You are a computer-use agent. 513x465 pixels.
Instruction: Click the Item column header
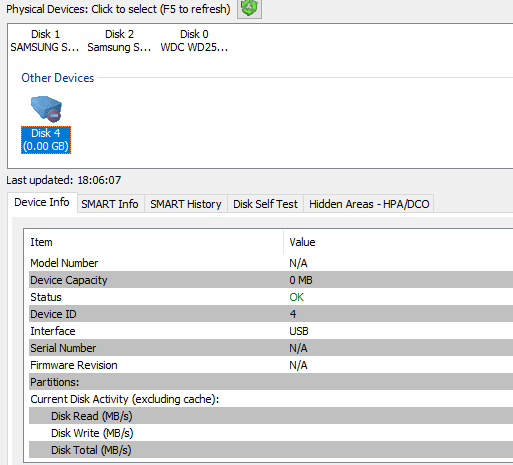coord(156,242)
